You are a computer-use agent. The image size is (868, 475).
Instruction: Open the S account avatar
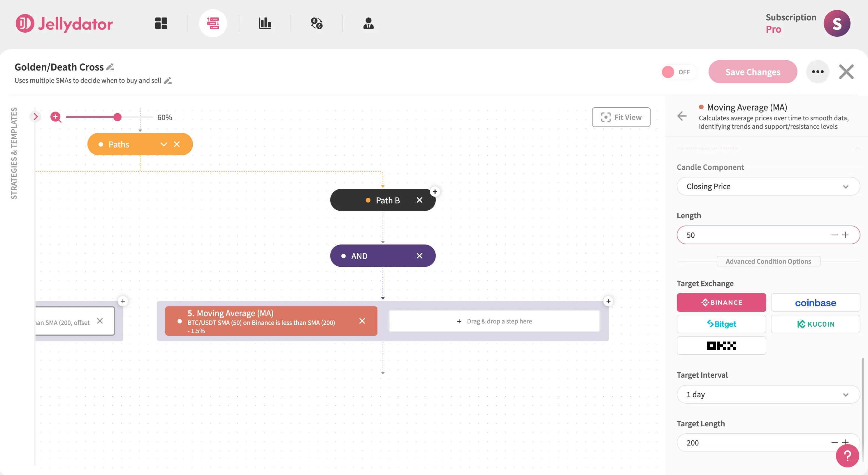tap(837, 23)
